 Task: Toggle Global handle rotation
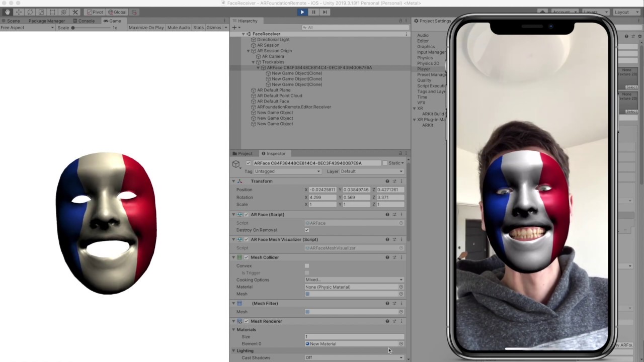point(117,12)
